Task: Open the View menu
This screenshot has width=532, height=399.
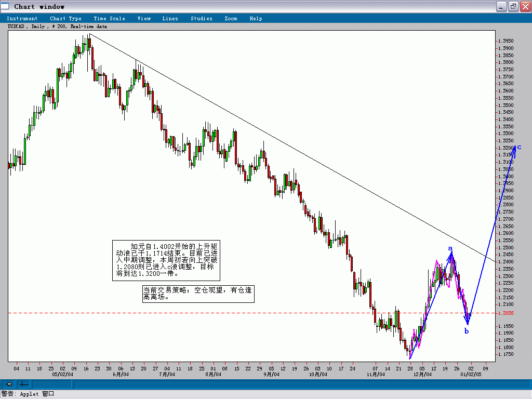Action: pos(144,19)
